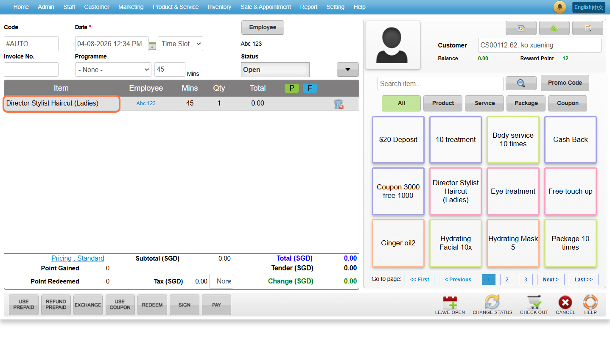Select the All item filter tab
This screenshot has width=610, height=364.
(x=401, y=103)
